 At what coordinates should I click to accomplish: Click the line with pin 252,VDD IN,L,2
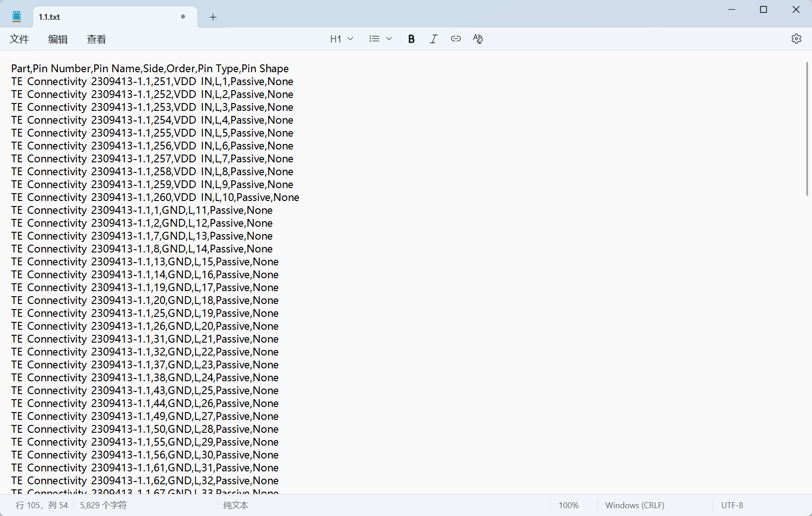click(152, 94)
